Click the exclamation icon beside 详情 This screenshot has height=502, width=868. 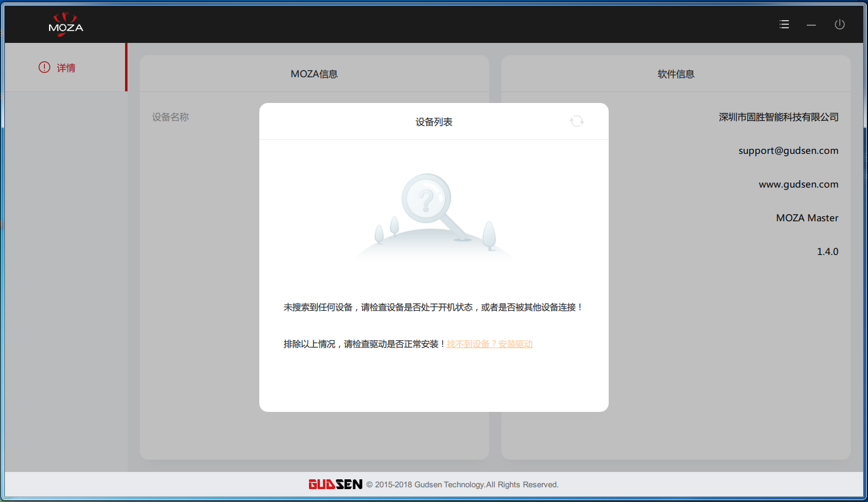(x=44, y=67)
